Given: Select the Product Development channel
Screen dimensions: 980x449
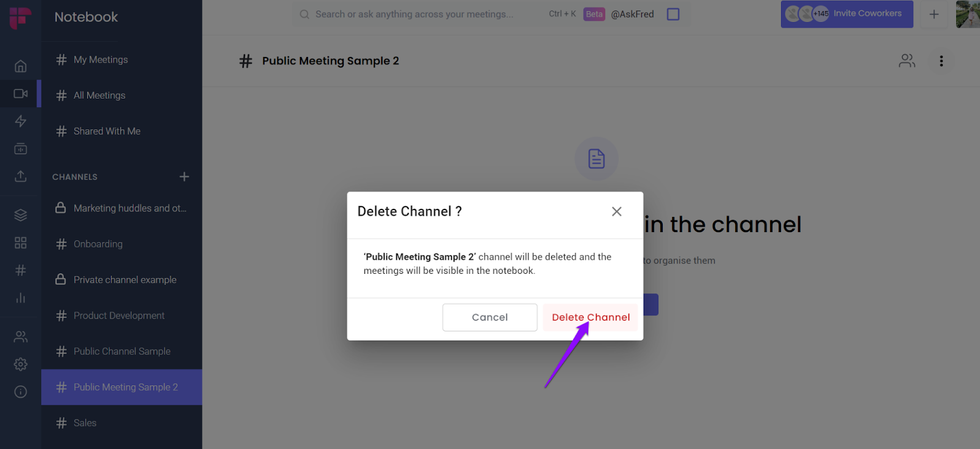Looking at the screenshot, I should pos(121,315).
